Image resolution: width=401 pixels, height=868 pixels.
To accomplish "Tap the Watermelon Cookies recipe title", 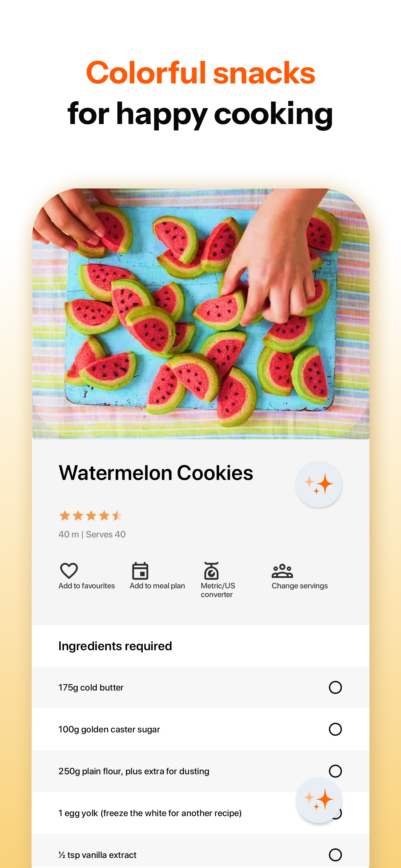I will (156, 472).
